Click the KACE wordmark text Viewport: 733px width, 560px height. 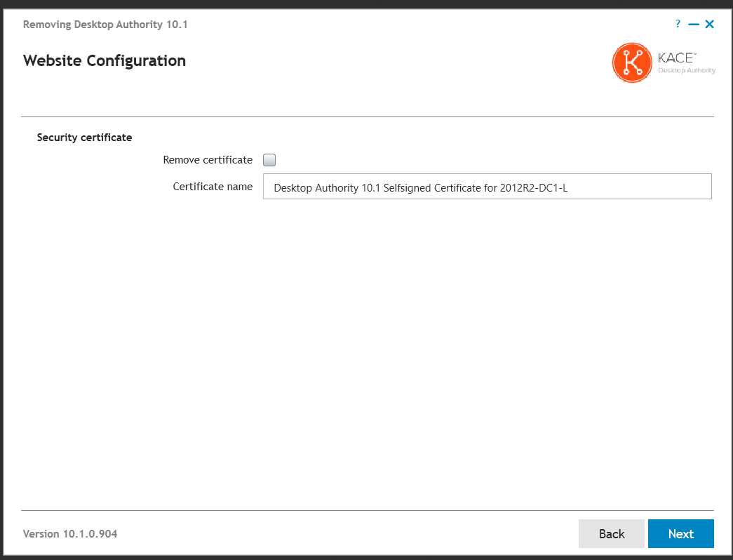676,58
